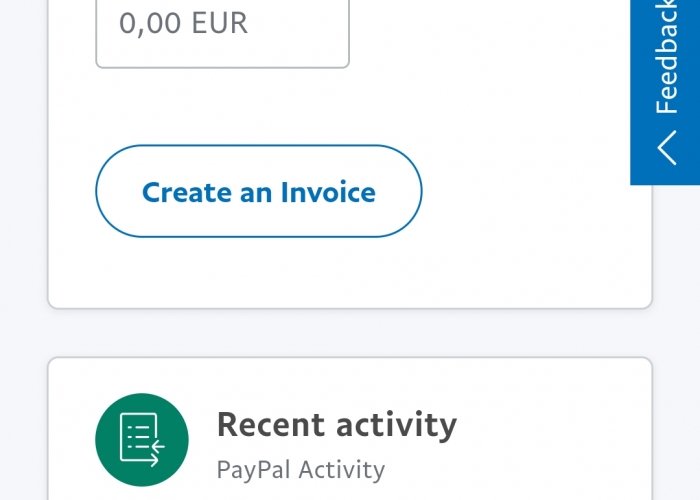Open the Recent activity heading
Viewport: 700px width, 500px height.
[337, 425]
